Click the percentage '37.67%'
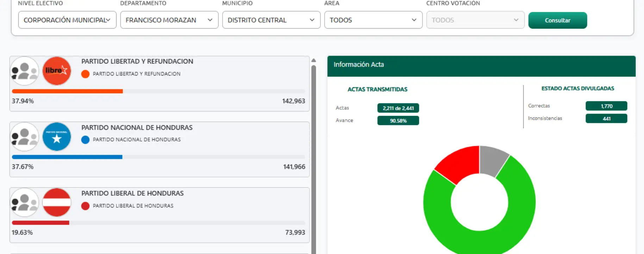 click(x=23, y=167)
